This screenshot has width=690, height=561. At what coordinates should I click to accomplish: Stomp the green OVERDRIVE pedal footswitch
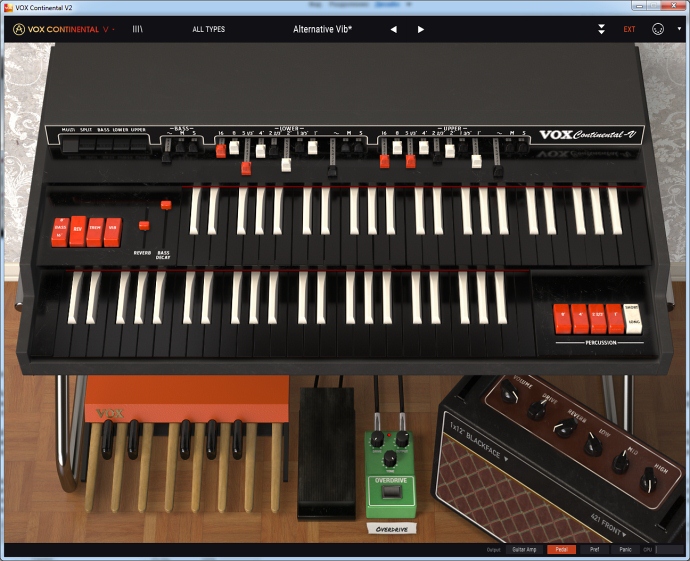pyautogui.click(x=391, y=492)
